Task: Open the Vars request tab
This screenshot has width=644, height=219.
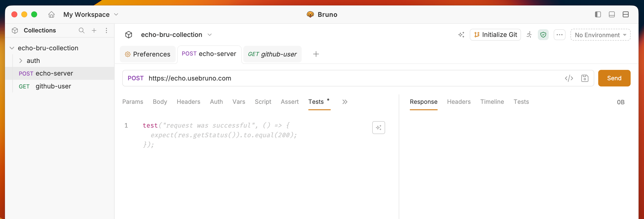Action: pos(239,102)
